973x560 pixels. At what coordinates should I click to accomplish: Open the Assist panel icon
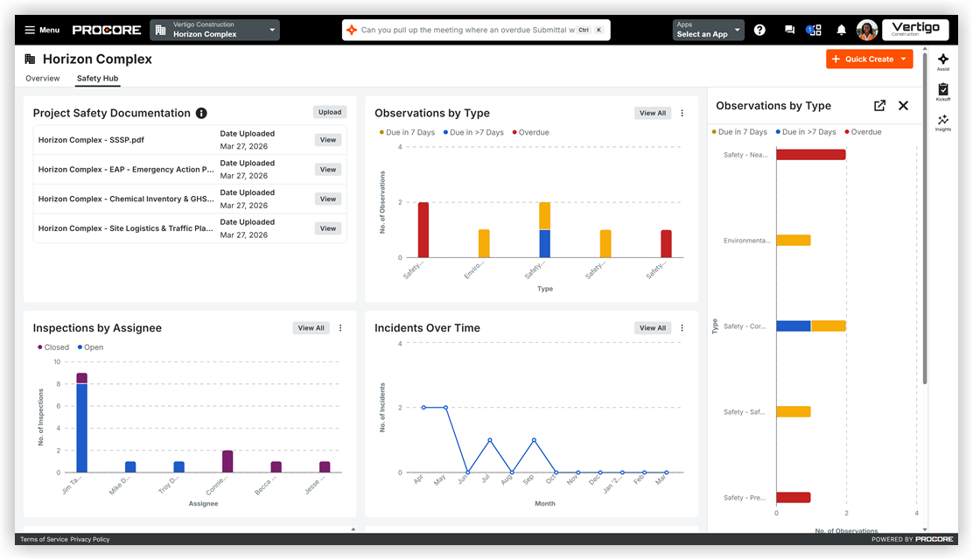coord(943,59)
